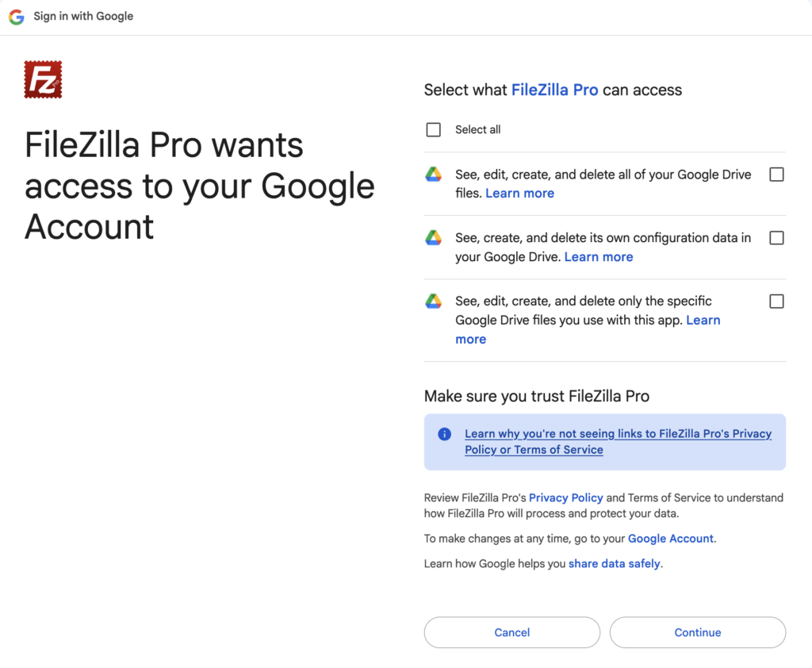This screenshot has width=812, height=668.
Task: Open the share data safely link
Action: pos(614,564)
